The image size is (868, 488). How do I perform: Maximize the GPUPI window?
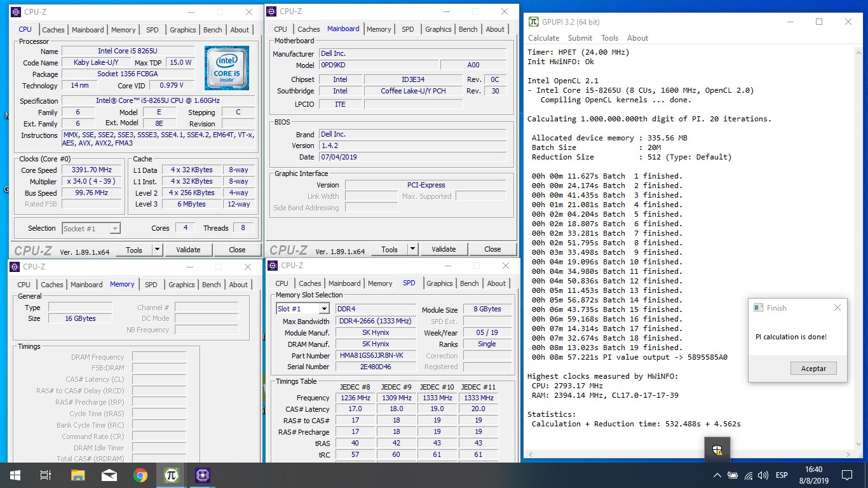819,22
